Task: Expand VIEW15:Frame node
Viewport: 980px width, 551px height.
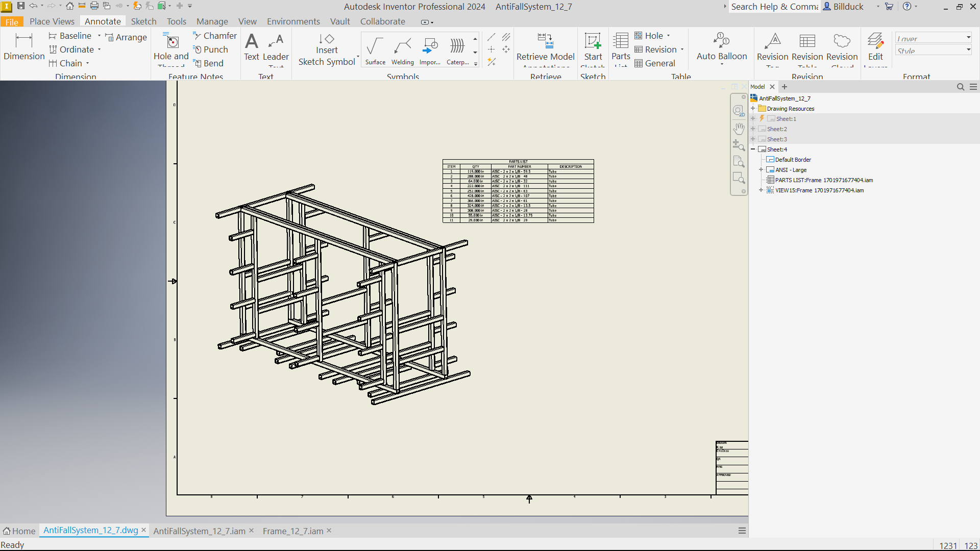Action: tap(761, 190)
